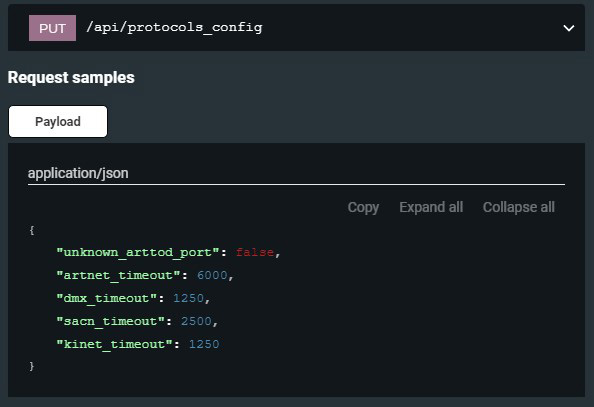Expand the PUT protocols_config endpoint chevron
The width and height of the screenshot is (594, 407).
(x=569, y=28)
